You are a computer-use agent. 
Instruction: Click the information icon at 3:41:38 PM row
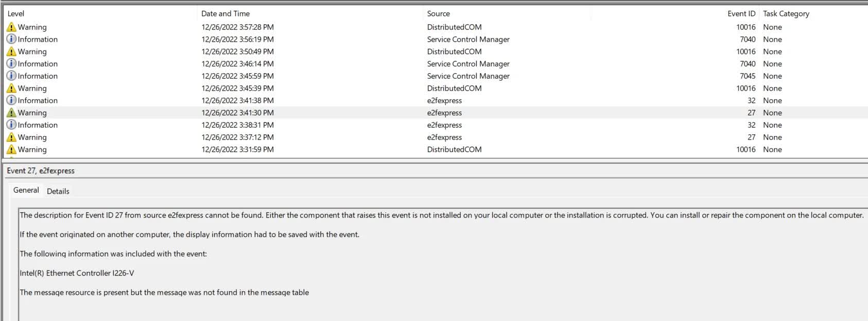11,100
